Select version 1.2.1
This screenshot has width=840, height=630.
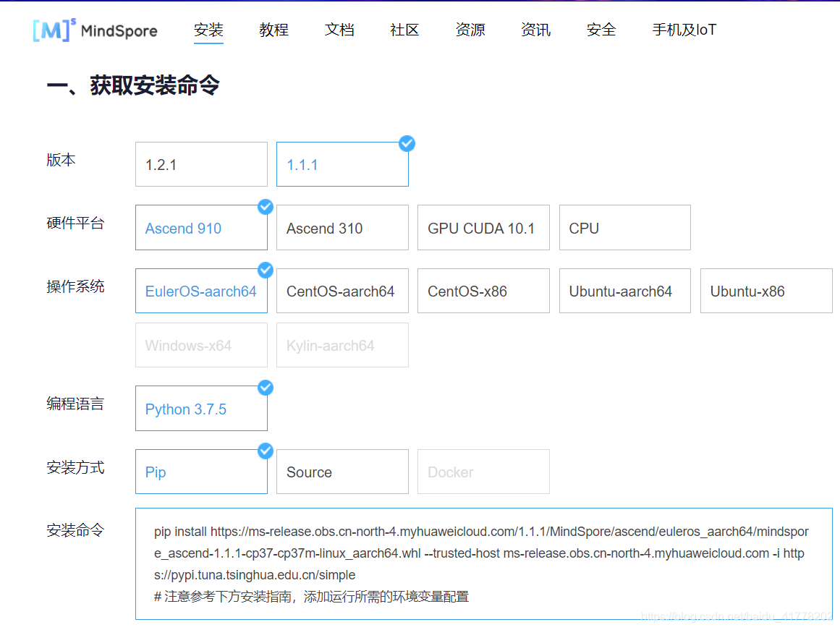pyautogui.click(x=201, y=164)
